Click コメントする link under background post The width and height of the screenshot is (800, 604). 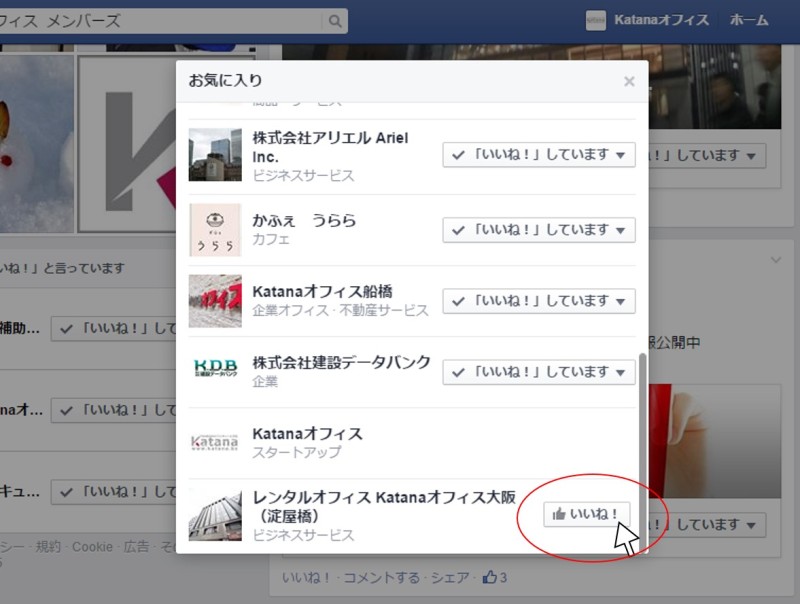(381, 577)
